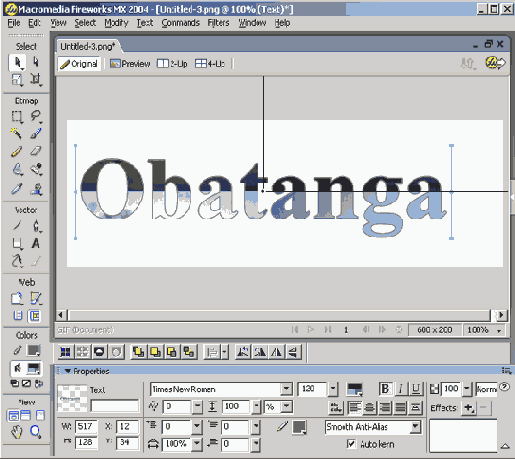515x459 pixels.
Task: Open the text fill color swatch
Action: tap(355, 389)
